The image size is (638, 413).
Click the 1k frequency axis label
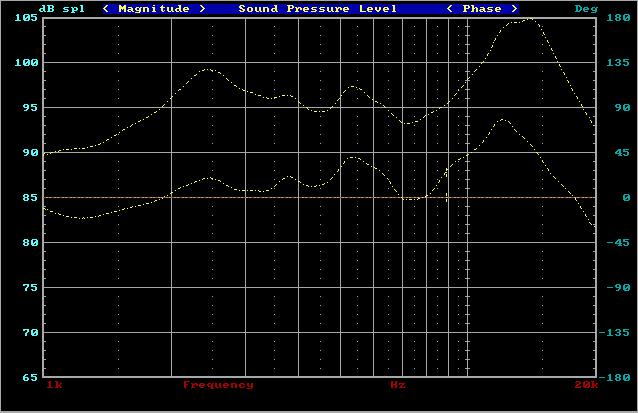point(54,385)
